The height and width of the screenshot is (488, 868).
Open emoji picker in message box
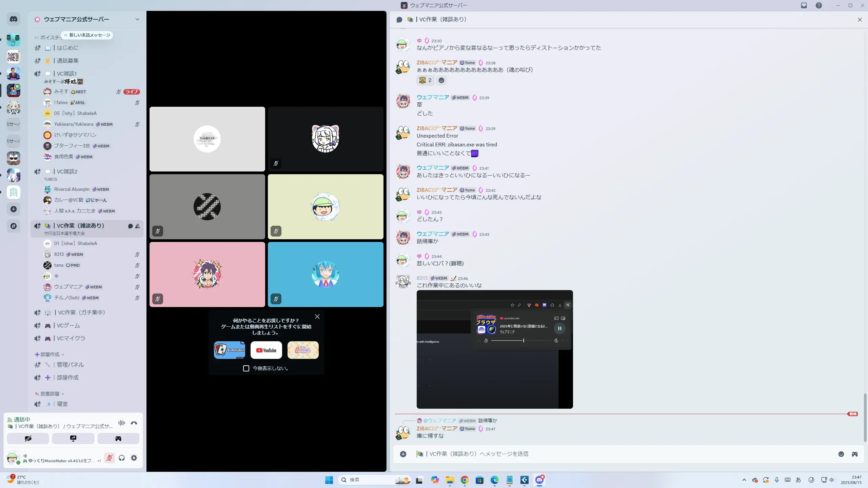841,454
